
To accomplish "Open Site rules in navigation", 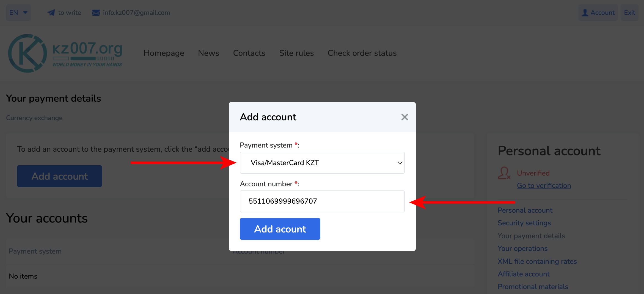I will [x=296, y=53].
